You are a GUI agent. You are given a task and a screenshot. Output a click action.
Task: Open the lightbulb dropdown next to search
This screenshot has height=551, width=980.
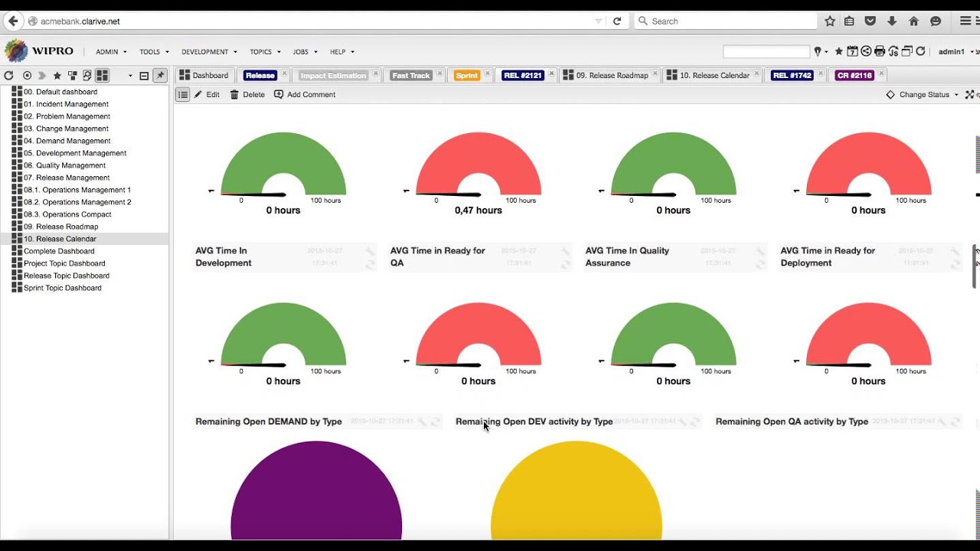821,52
